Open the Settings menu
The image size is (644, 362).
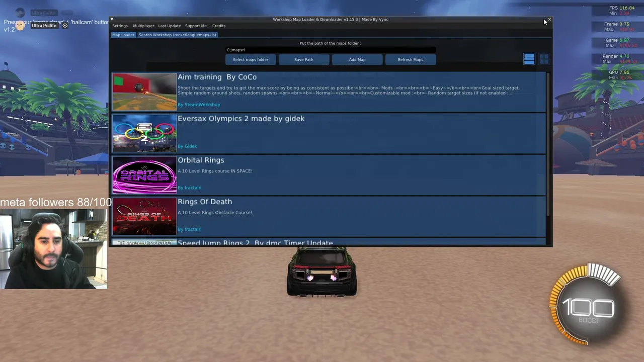120,26
